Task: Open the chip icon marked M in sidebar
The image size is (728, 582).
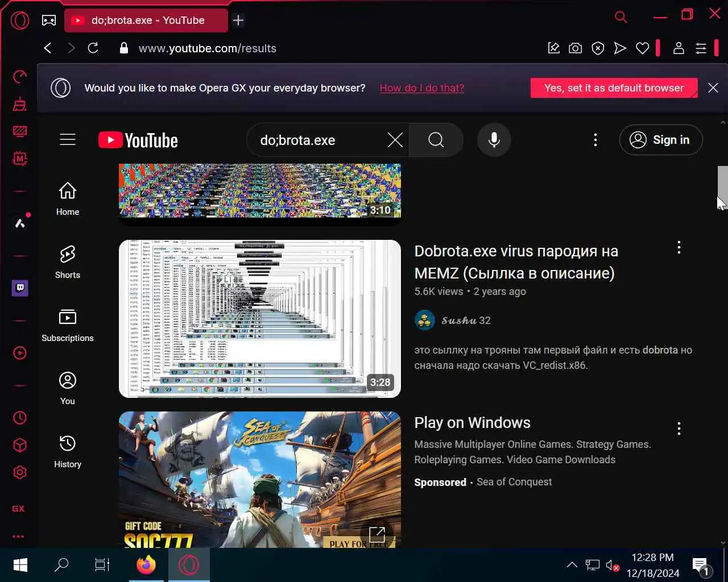Action: tap(20, 159)
